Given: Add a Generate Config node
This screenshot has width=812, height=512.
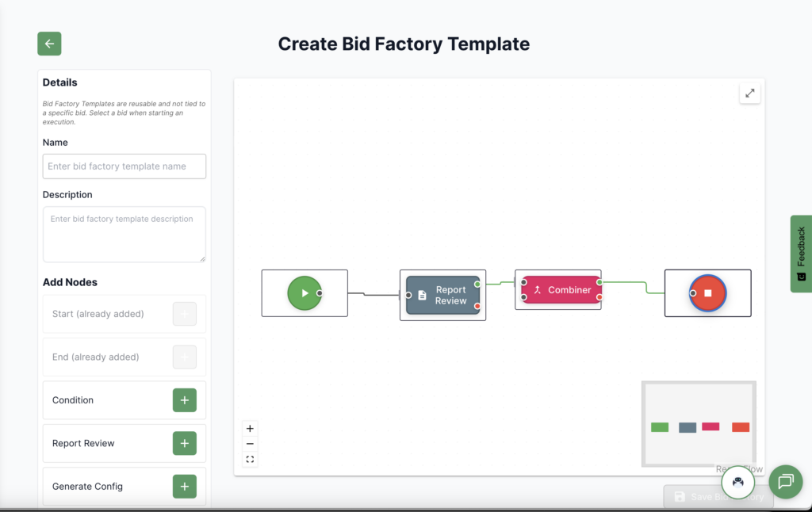Looking at the screenshot, I should coord(184,486).
